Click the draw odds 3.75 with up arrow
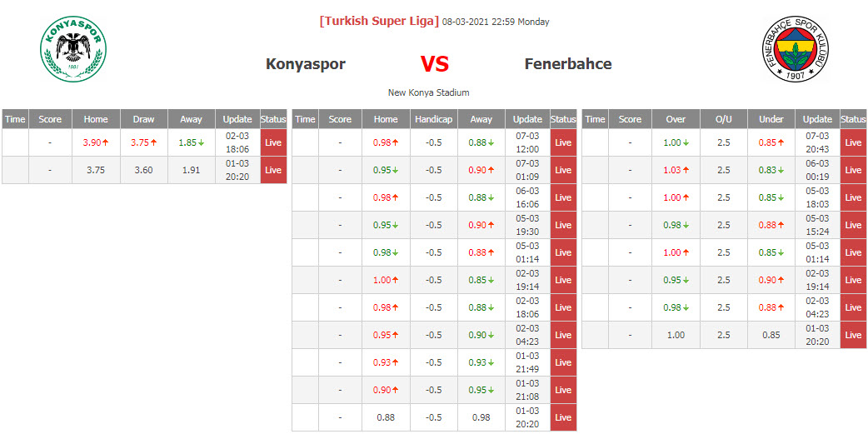The height and width of the screenshot is (434, 868). 143,142
